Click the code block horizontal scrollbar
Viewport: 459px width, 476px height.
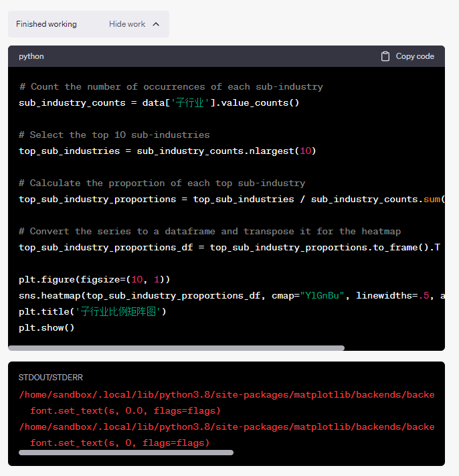click(177, 348)
